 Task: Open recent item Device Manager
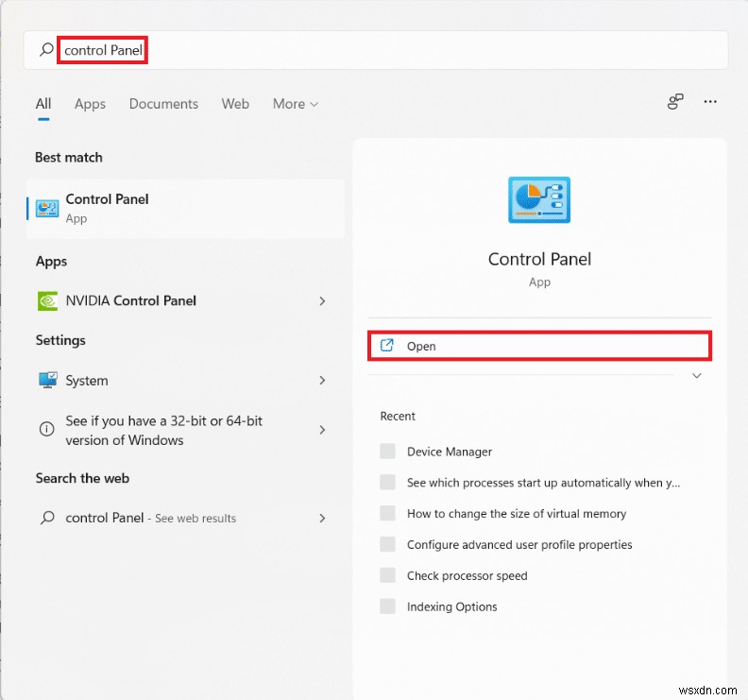[x=450, y=452]
